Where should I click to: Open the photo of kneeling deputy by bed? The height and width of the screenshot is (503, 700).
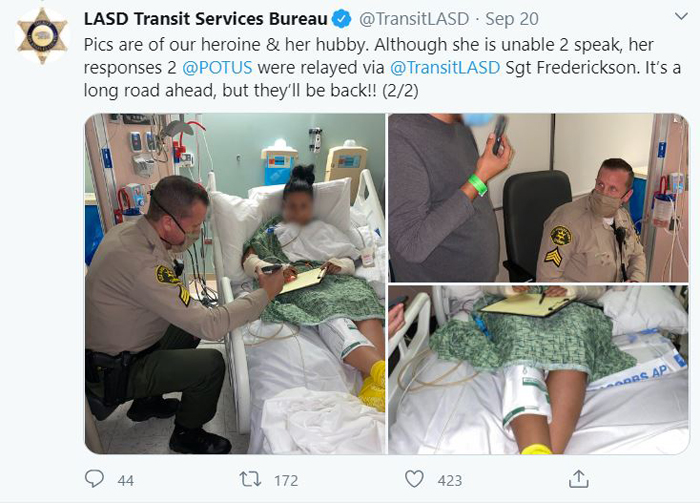pos(235,283)
